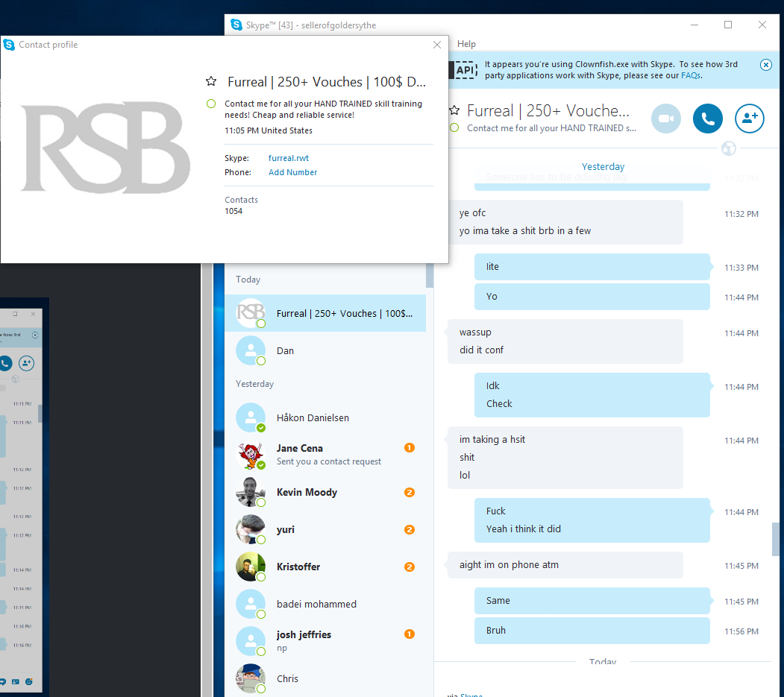The height and width of the screenshot is (697, 784).
Task: Open the Help menu
Action: (466, 44)
